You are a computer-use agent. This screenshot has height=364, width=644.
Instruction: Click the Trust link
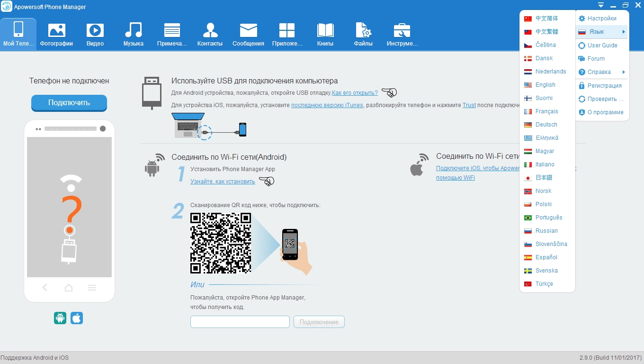point(469,105)
